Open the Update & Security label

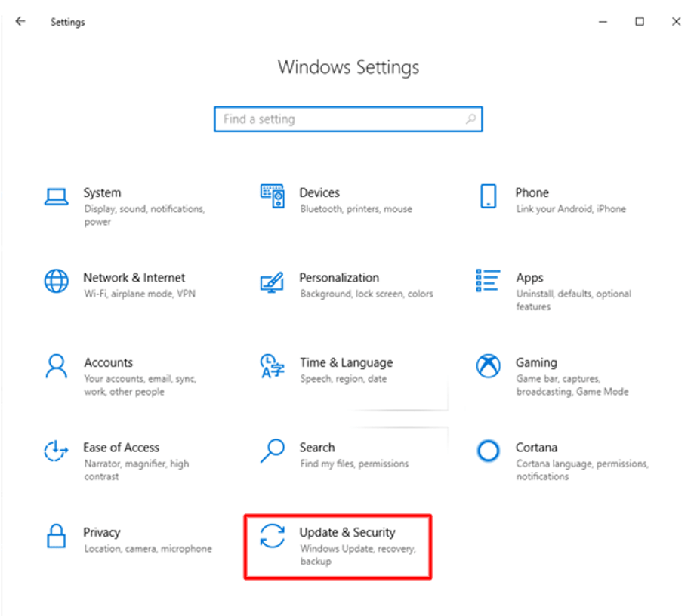(347, 532)
